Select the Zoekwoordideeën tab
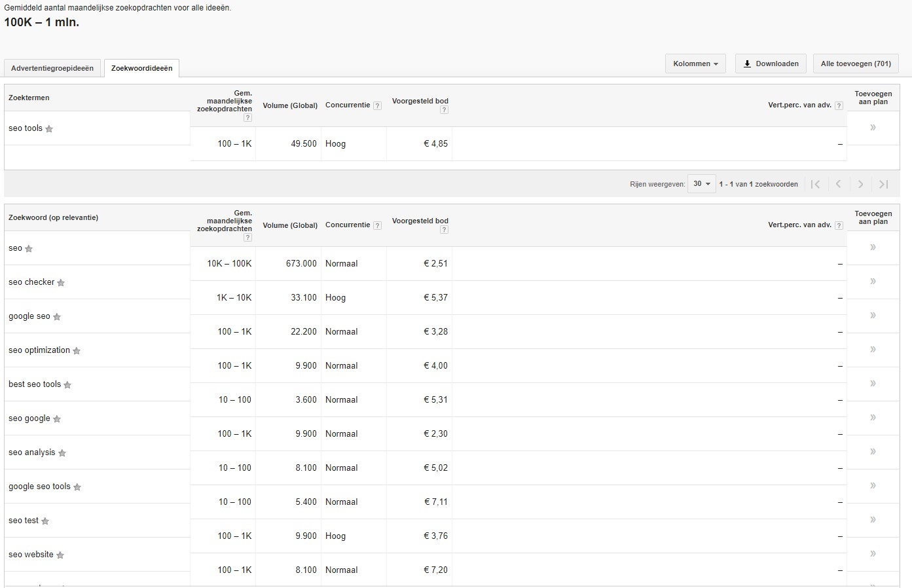 142,68
